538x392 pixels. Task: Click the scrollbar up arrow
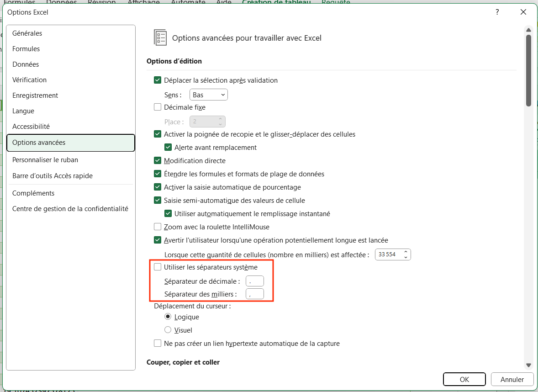[528, 30]
